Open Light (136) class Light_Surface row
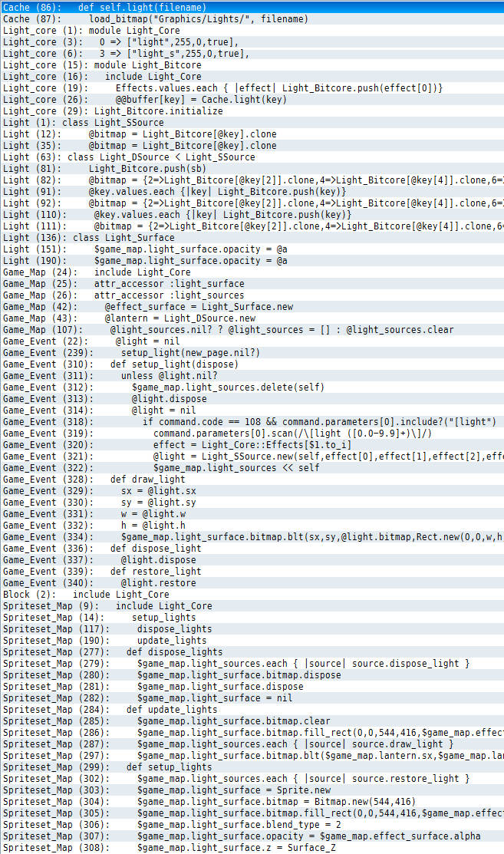This screenshot has width=504, height=854. [252, 237]
